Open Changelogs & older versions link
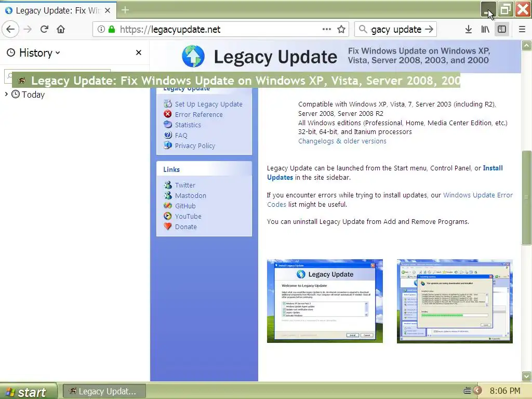Screen dimensions: 532x399 [342, 141]
